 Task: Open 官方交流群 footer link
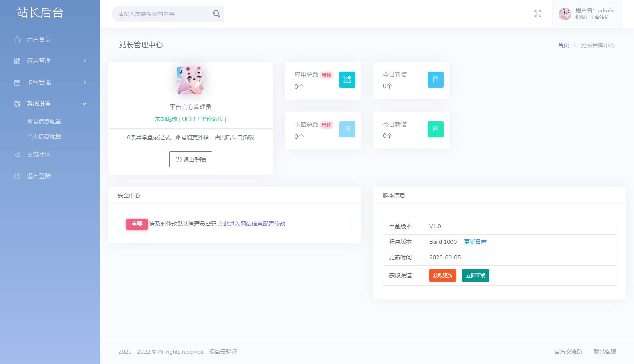coord(569,352)
